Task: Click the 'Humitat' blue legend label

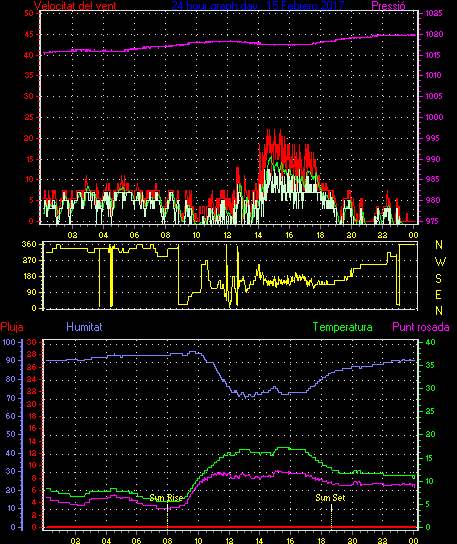Action: [84, 327]
